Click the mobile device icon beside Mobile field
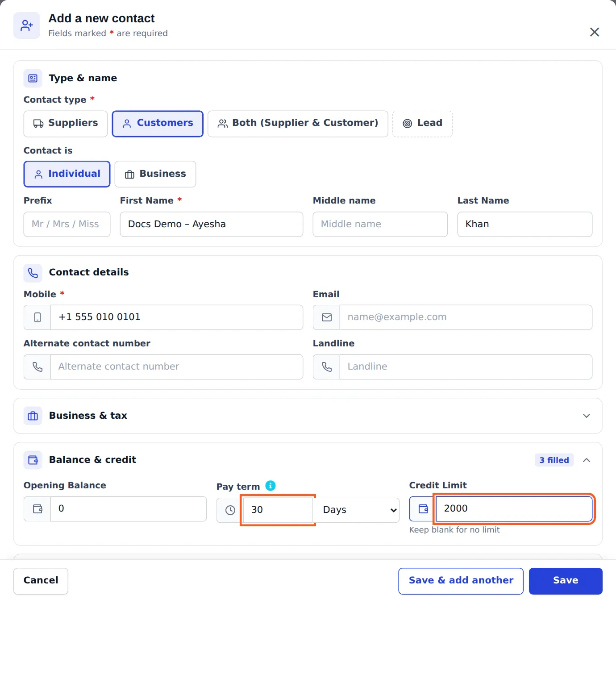The width and height of the screenshot is (616, 691). (x=37, y=317)
